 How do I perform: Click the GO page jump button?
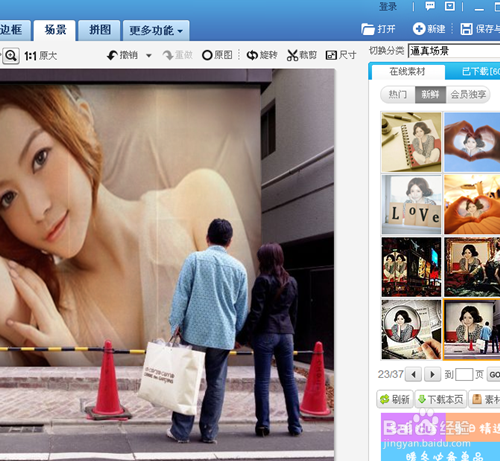point(494,374)
